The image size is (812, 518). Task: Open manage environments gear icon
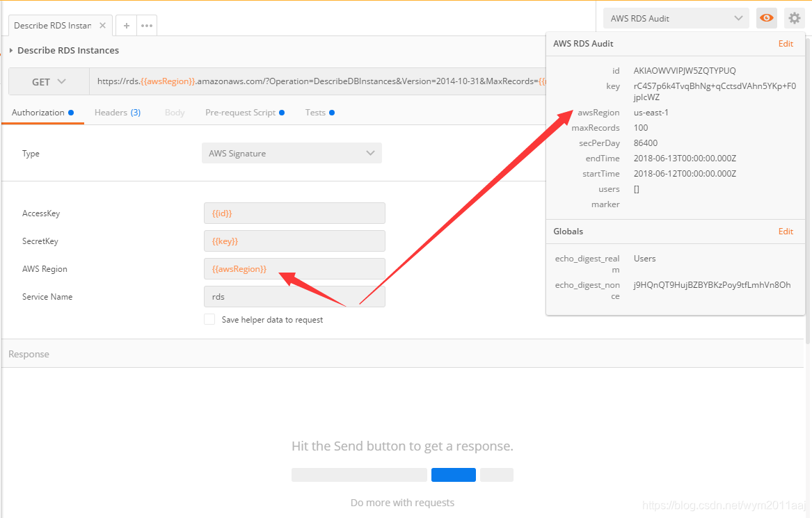794,18
